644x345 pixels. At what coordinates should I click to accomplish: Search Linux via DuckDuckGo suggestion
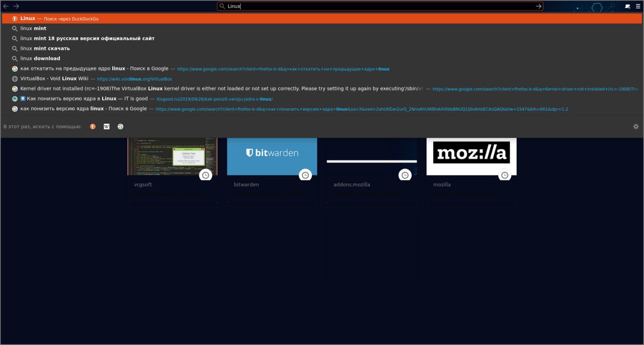(x=322, y=19)
